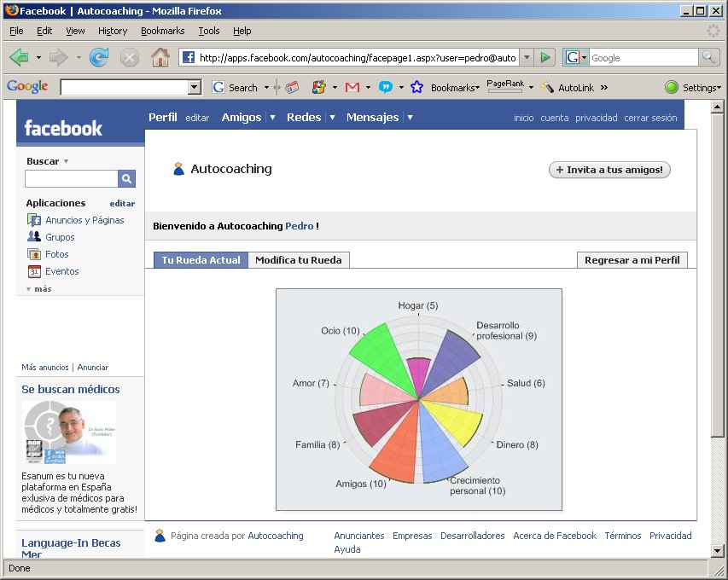Image resolution: width=728 pixels, height=580 pixels.
Task: Click the AutoLink wand icon
Action: coord(547,87)
